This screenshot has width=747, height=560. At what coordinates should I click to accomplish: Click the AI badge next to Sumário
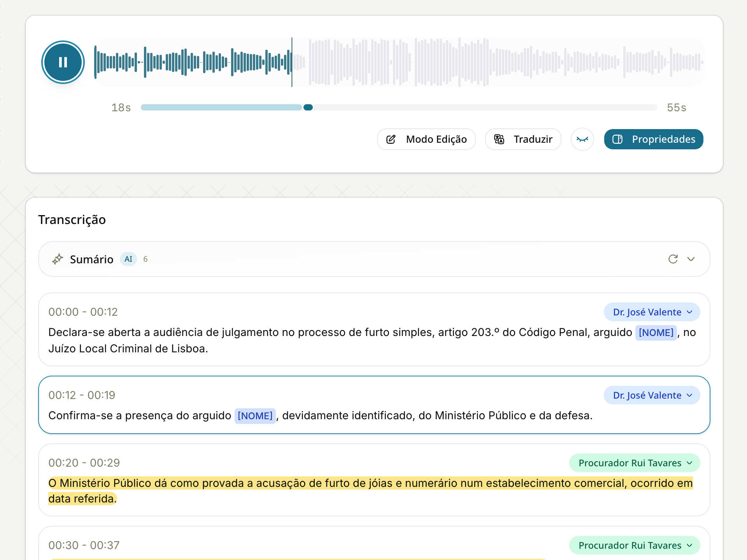point(128,259)
